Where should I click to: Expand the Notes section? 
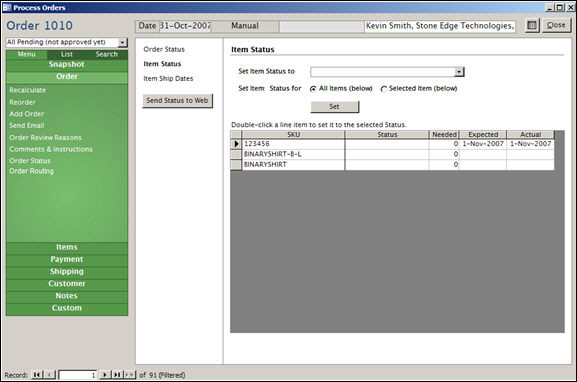point(67,296)
